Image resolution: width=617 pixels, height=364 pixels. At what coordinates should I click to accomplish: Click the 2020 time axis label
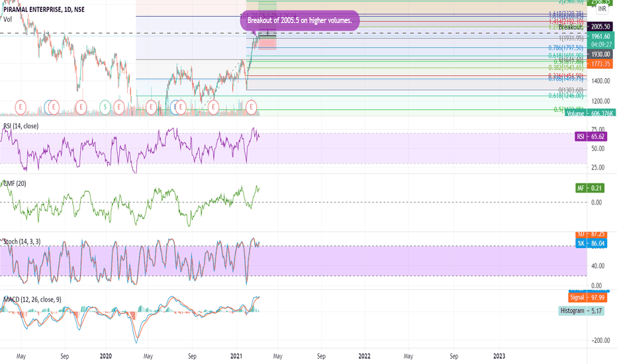106,356
